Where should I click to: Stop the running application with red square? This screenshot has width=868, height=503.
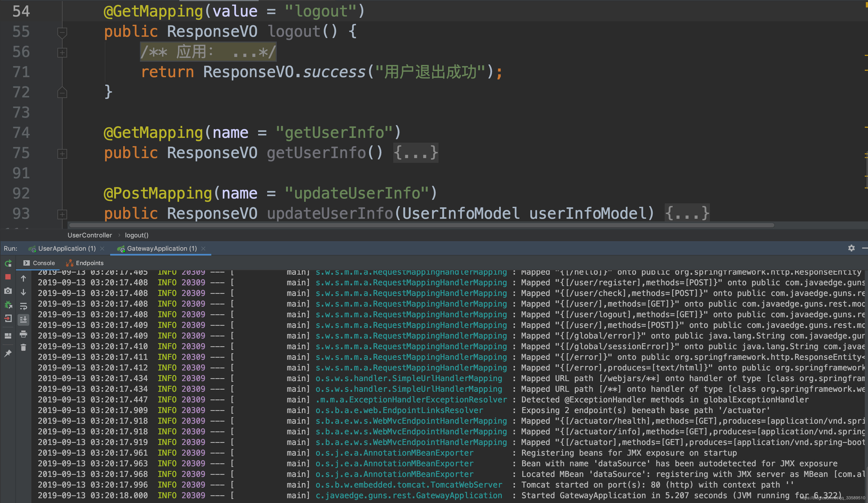8,277
